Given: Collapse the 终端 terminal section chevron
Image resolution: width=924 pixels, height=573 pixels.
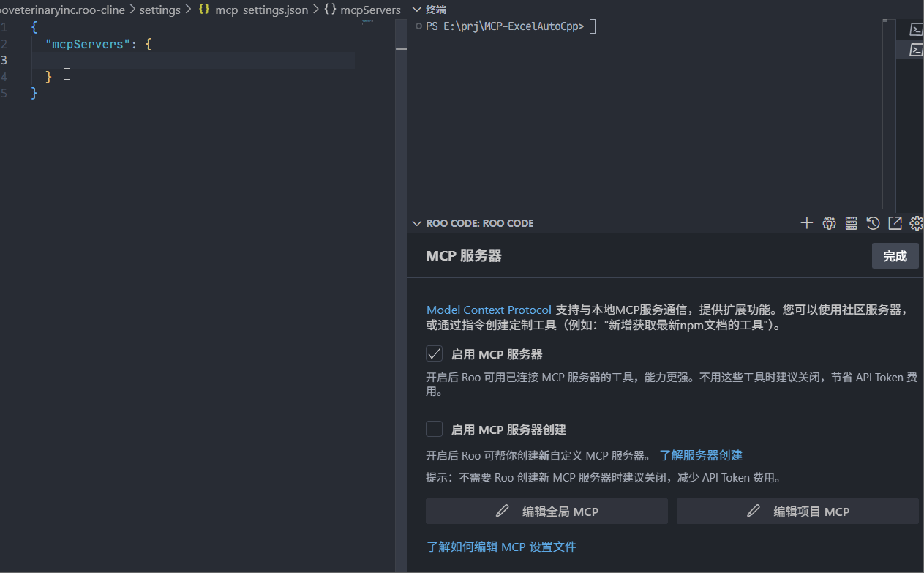Looking at the screenshot, I should click(417, 10).
